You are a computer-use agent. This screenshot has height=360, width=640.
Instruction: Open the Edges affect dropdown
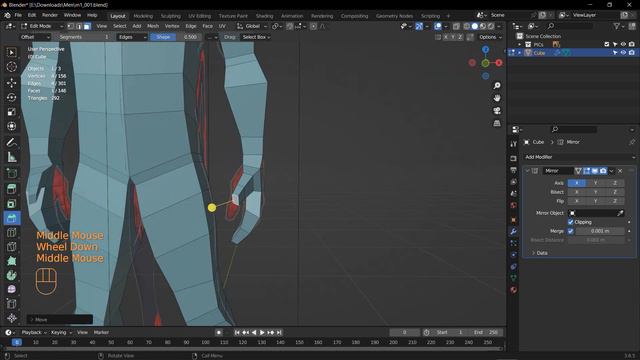click(x=132, y=37)
